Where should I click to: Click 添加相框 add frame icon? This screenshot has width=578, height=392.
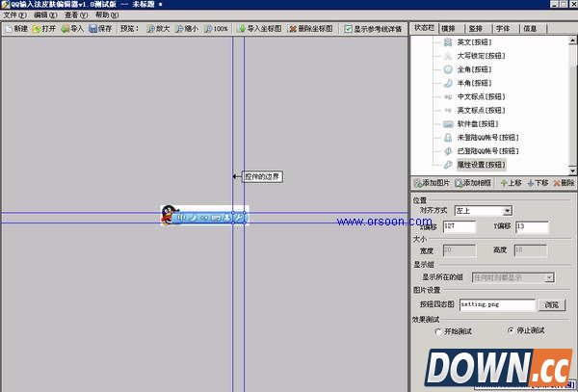(473, 183)
